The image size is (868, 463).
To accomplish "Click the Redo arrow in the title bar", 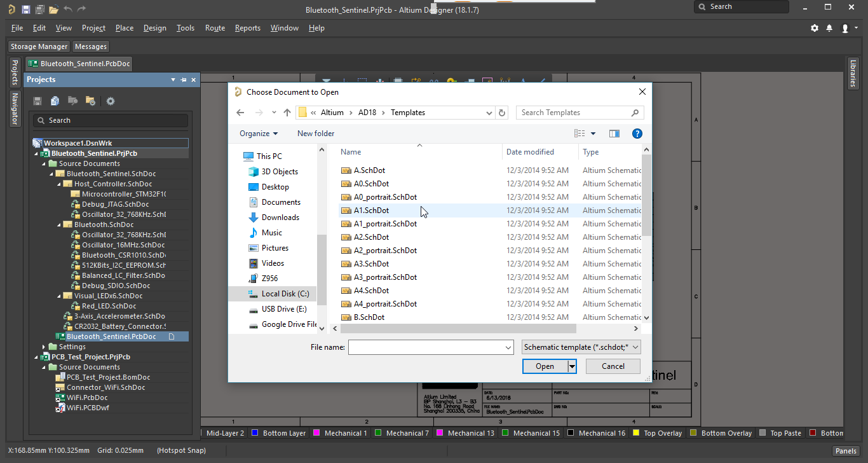I will point(81,10).
